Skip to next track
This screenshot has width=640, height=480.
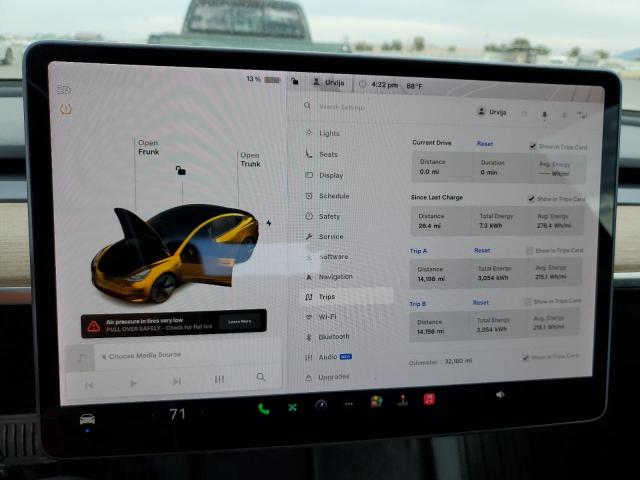click(176, 381)
